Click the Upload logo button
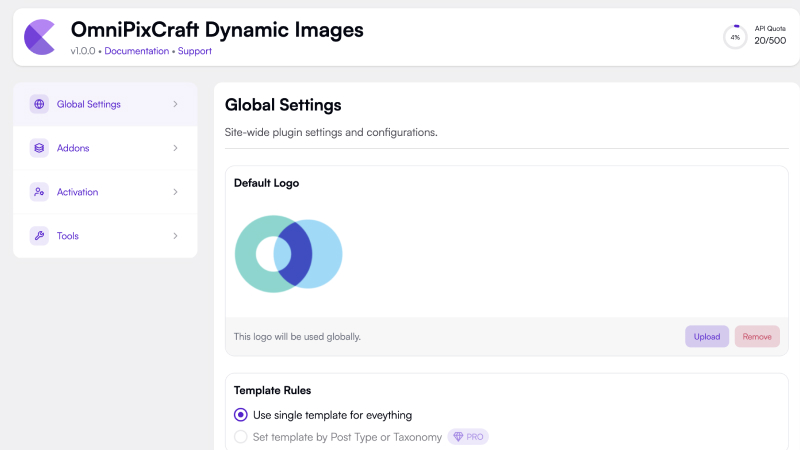The height and width of the screenshot is (450, 800). pos(707,337)
